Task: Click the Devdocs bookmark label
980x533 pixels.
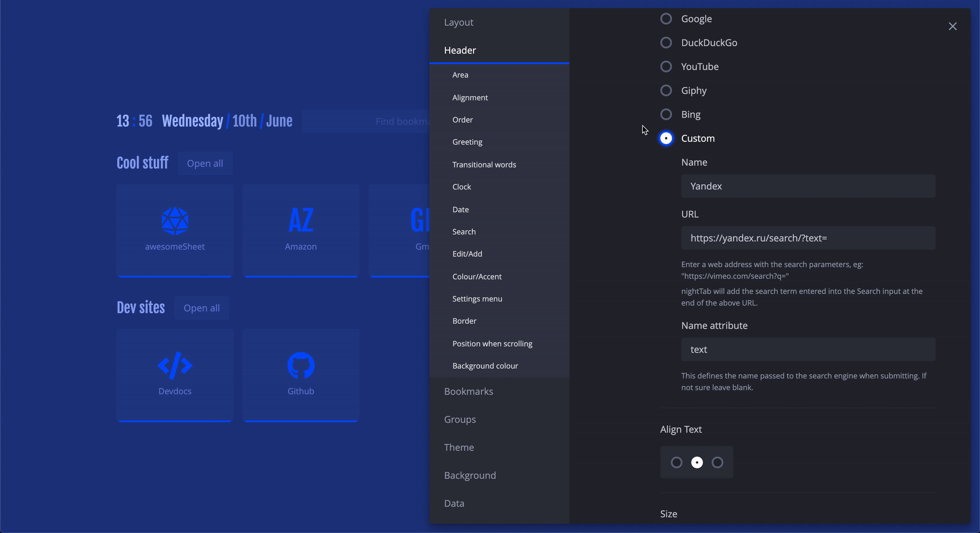Action: (175, 391)
